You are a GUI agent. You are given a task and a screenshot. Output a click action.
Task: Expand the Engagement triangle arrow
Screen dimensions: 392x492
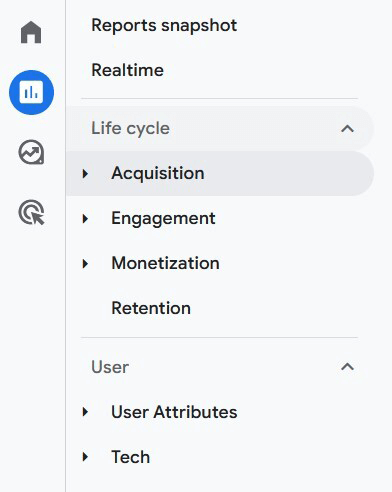pyautogui.click(x=85, y=219)
